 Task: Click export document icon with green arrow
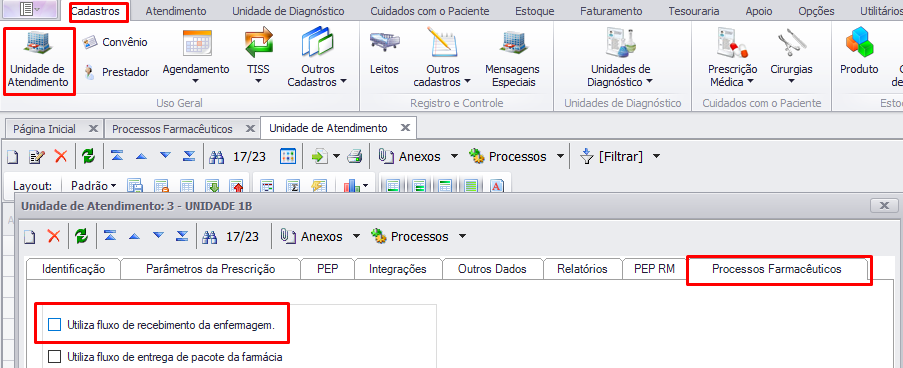[319, 156]
